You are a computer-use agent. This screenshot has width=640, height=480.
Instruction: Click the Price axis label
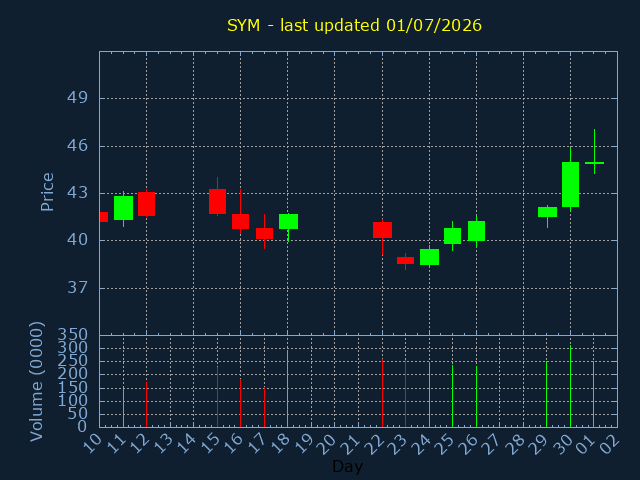[47, 192]
